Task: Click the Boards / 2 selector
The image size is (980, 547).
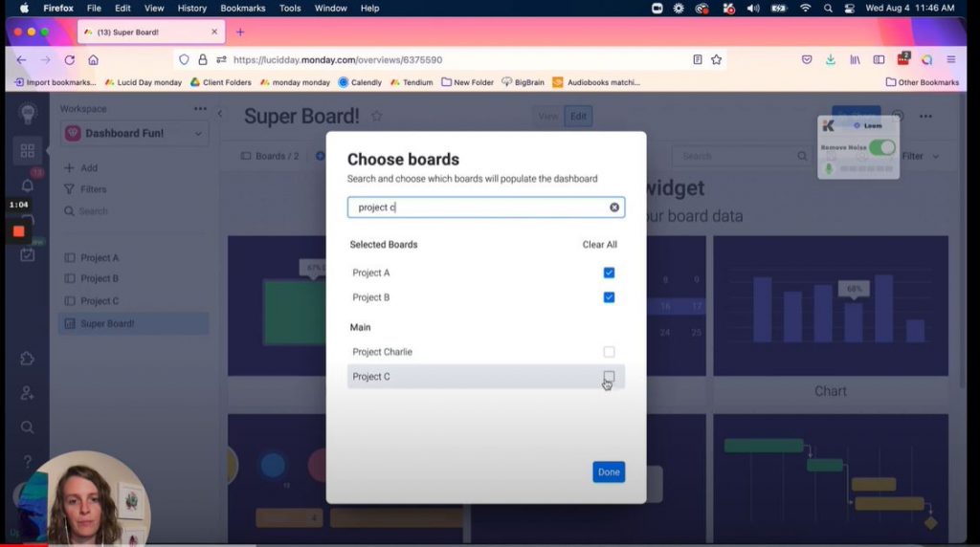Action: coord(271,156)
